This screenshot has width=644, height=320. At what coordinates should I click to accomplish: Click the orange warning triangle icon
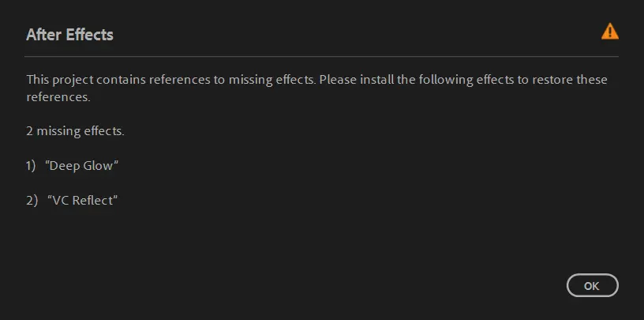(609, 32)
